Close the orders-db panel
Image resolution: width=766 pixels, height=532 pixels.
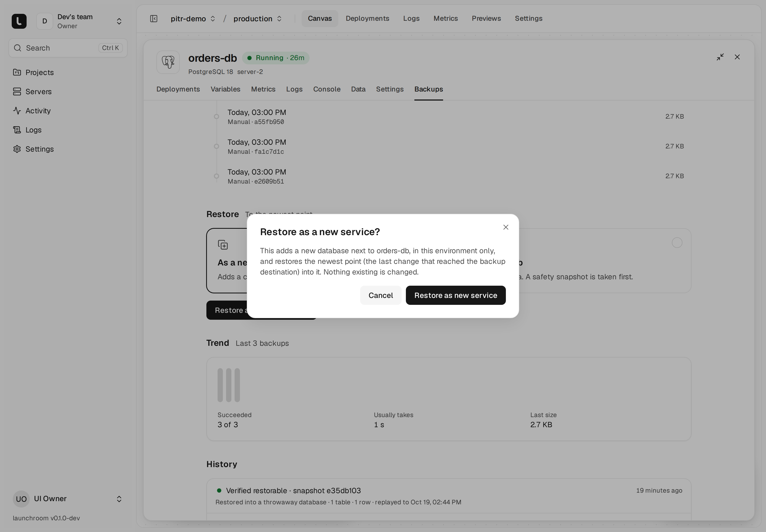[x=737, y=57]
